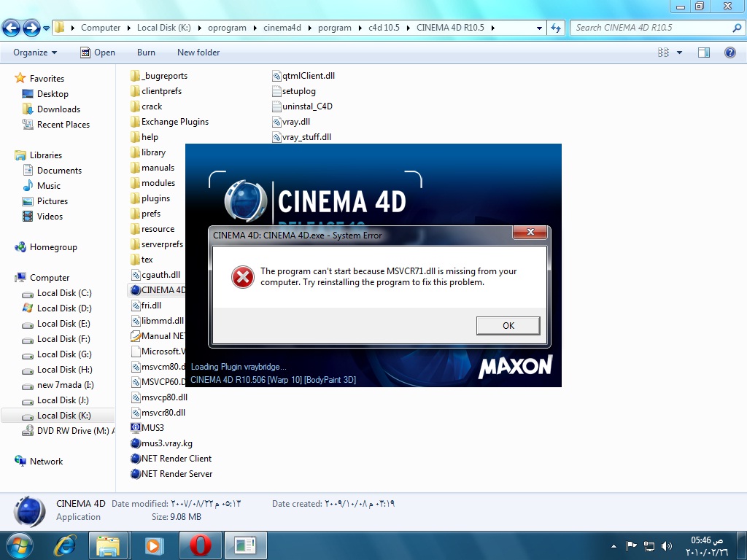
Task: Select the msvcp80.dll file icon
Action: point(136,397)
